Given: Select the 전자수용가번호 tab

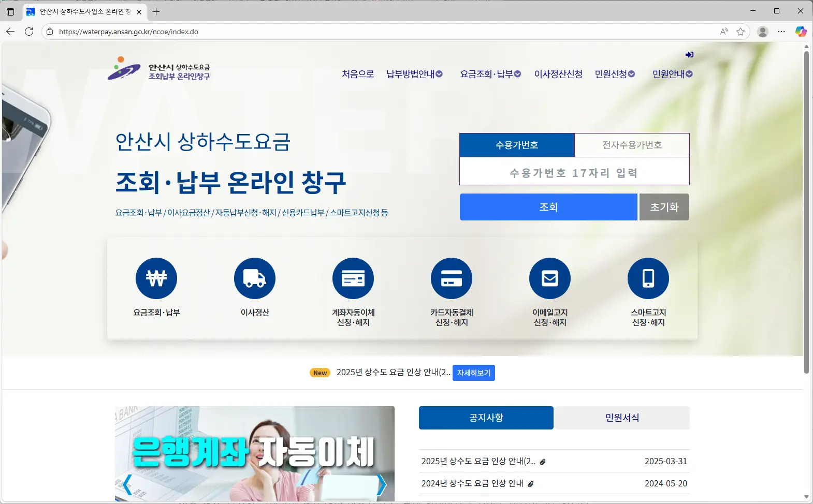Looking at the screenshot, I should pos(632,145).
